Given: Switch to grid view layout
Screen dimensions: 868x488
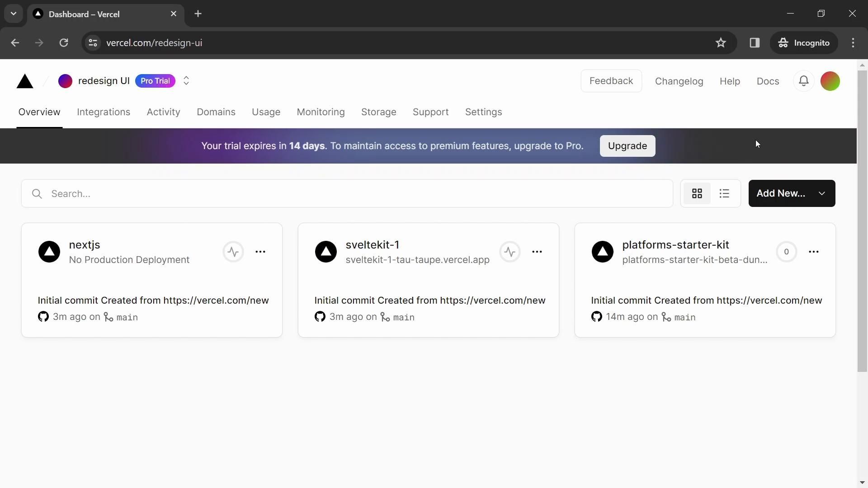Looking at the screenshot, I should click(697, 193).
